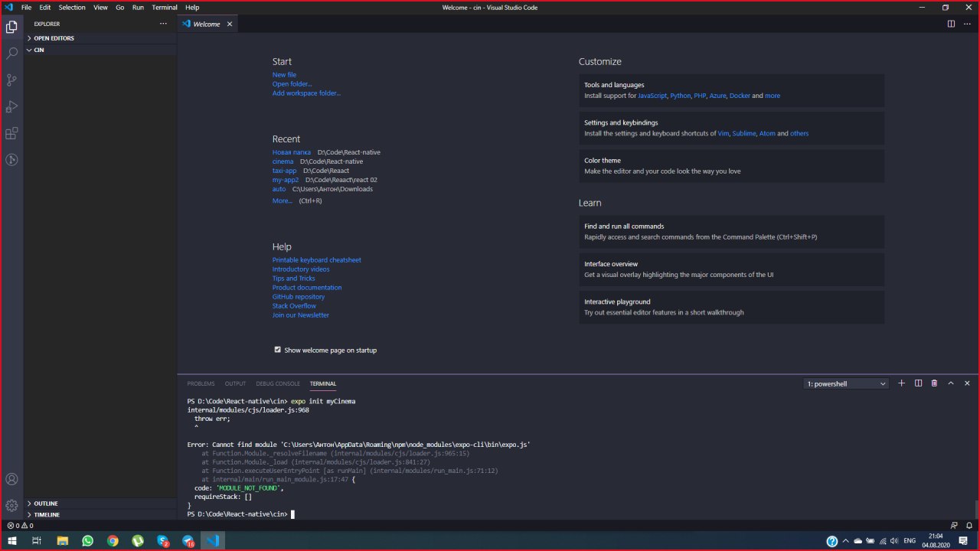Switch to the Output panel tab
Image resolution: width=980 pixels, height=551 pixels.
(235, 383)
